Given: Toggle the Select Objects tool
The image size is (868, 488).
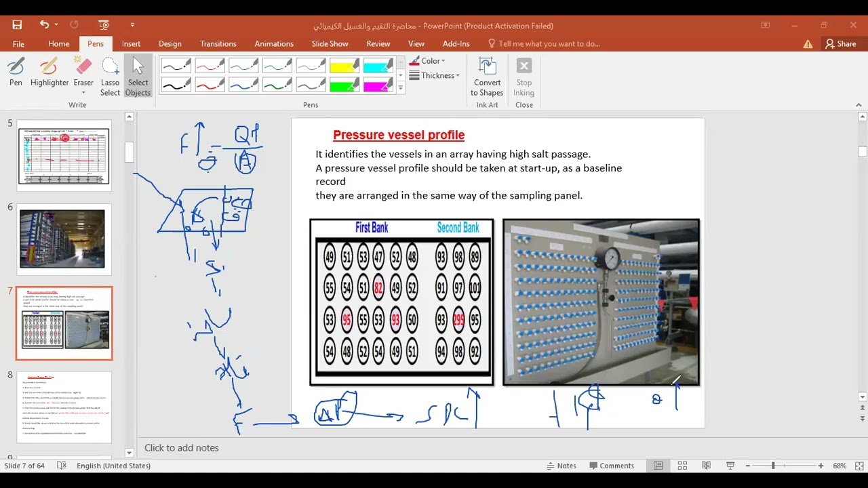Looking at the screenshot, I should (138, 77).
